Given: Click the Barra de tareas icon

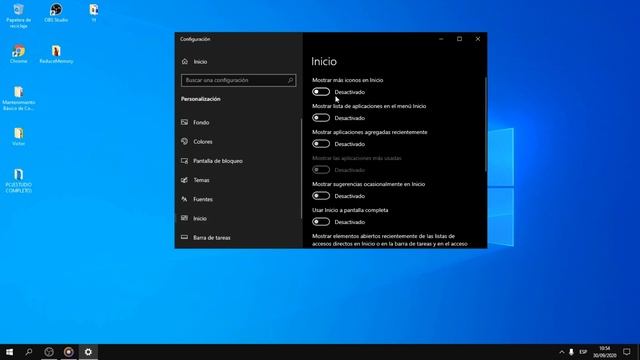Looking at the screenshot, I should pyautogui.click(x=184, y=237).
